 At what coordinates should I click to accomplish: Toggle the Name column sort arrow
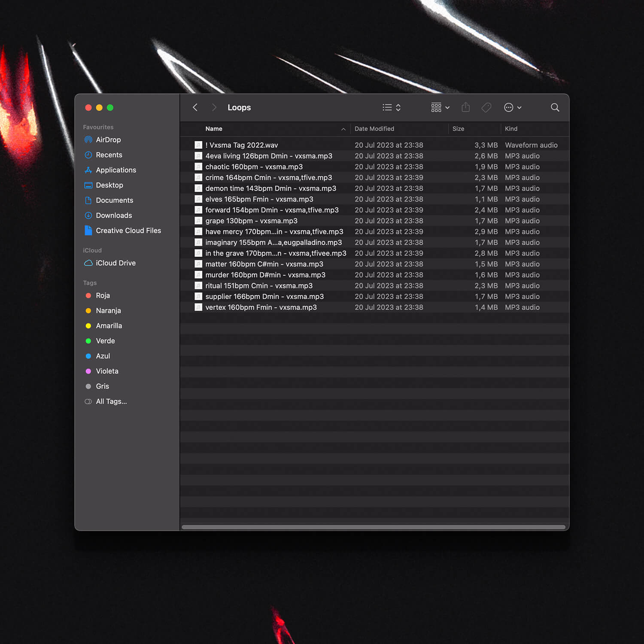point(343,129)
